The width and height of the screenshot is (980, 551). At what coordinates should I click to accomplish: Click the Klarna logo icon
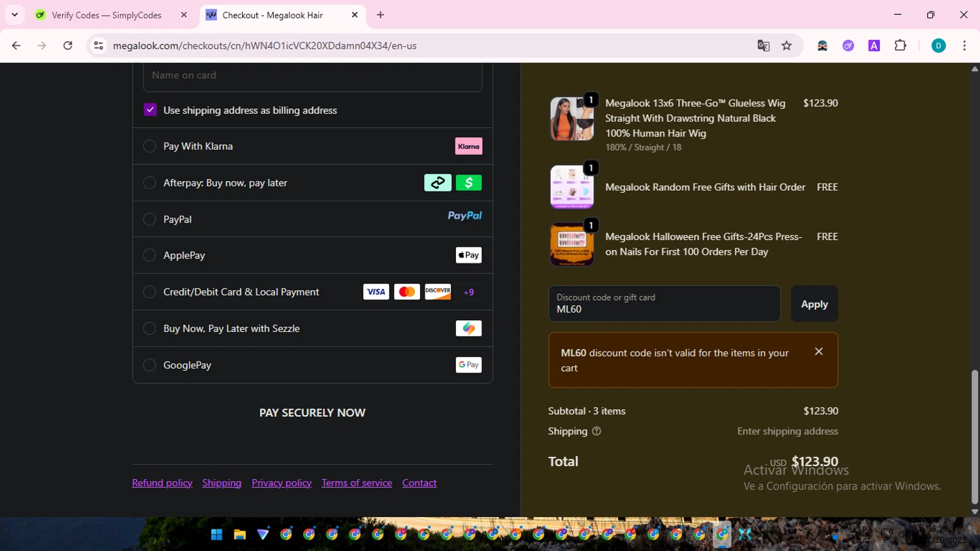point(468,146)
